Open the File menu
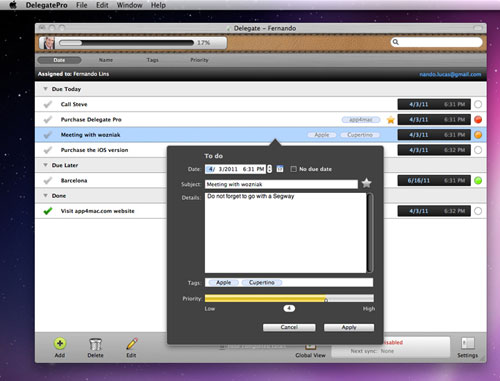Image resolution: width=500 pixels, height=381 pixels. click(81, 5)
